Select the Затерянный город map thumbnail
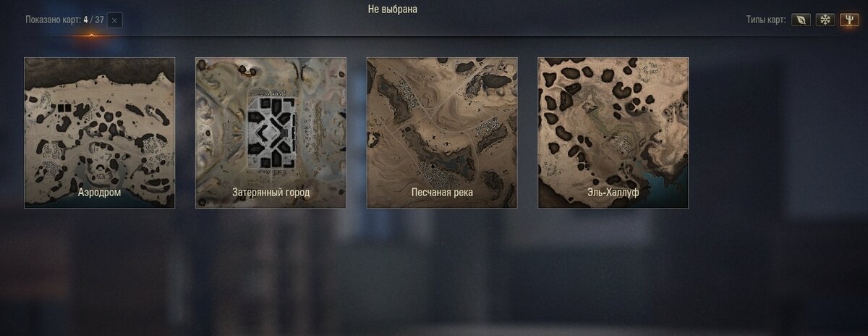868x336 pixels. pyautogui.click(x=271, y=133)
